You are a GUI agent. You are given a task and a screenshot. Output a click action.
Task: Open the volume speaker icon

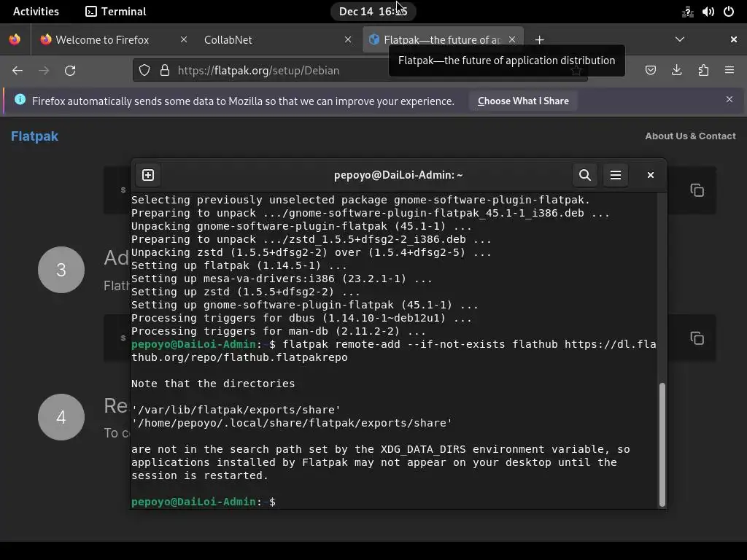point(708,12)
